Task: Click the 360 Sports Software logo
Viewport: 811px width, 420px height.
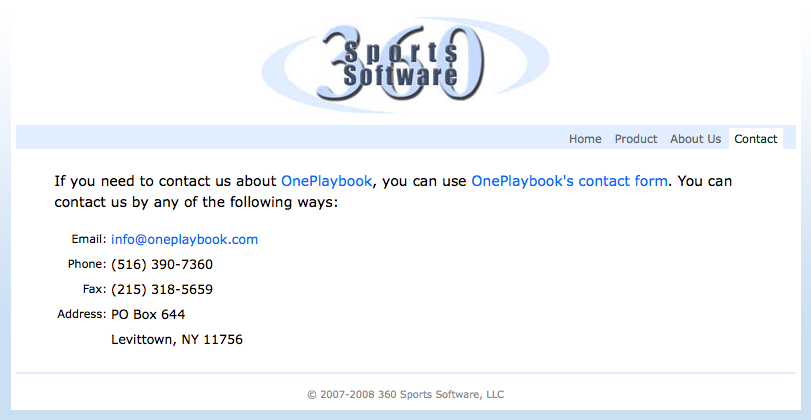Action: [x=406, y=64]
